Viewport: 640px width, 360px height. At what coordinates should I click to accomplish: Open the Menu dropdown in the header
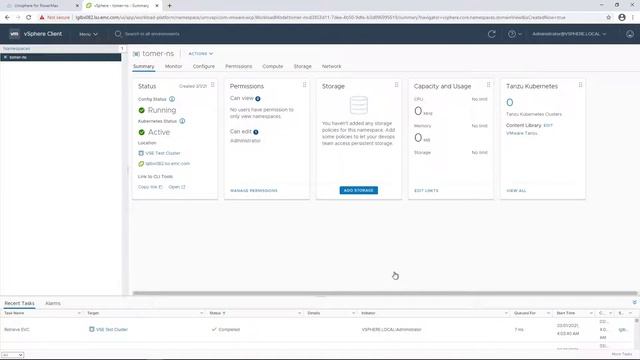[88, 34]
